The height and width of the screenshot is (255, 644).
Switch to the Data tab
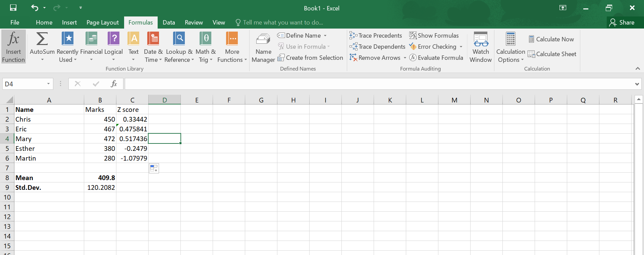[x=169, y=23]
